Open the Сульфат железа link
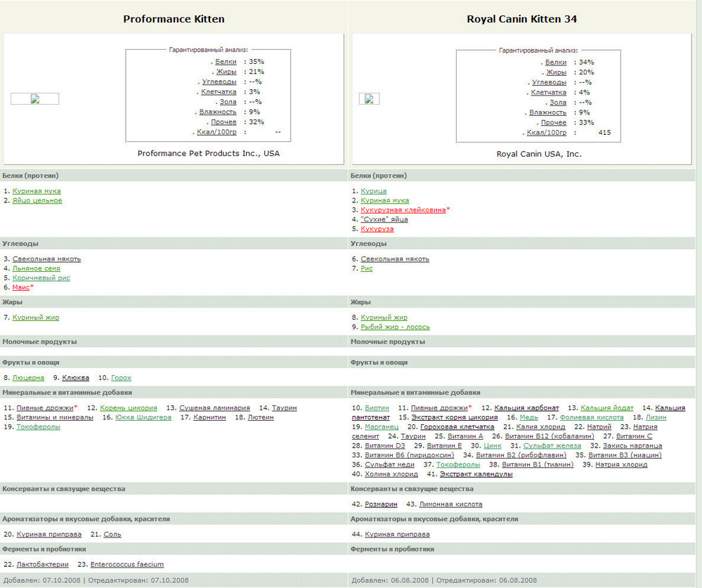 click(x=552, y=445)
